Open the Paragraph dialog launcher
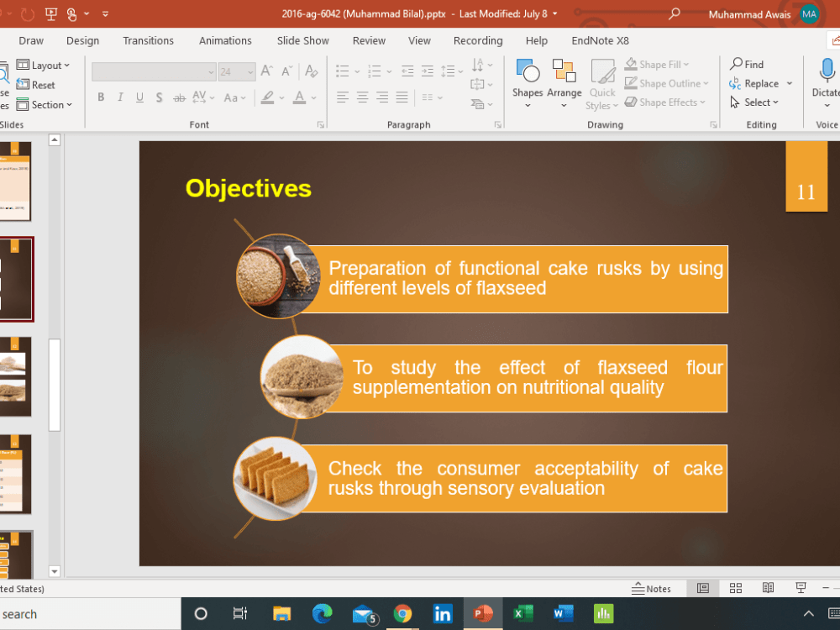Image resolution: width=840 pixels, height=630 pixels. (497, 125)
